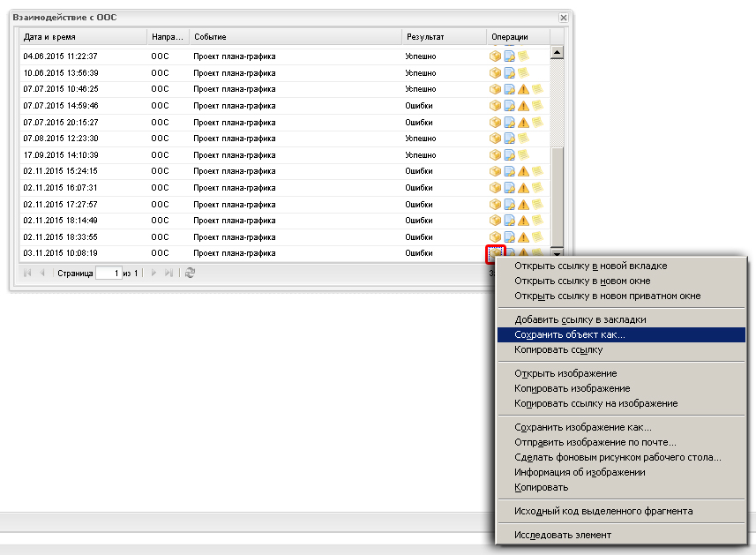756x555 pixels.
Task: Click package icon in 02.11.2015 16:07:31 row
Action: 495,188
